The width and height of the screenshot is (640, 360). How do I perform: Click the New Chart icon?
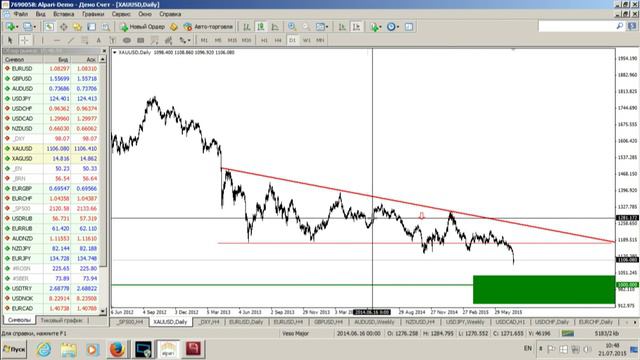click(10, 27)
